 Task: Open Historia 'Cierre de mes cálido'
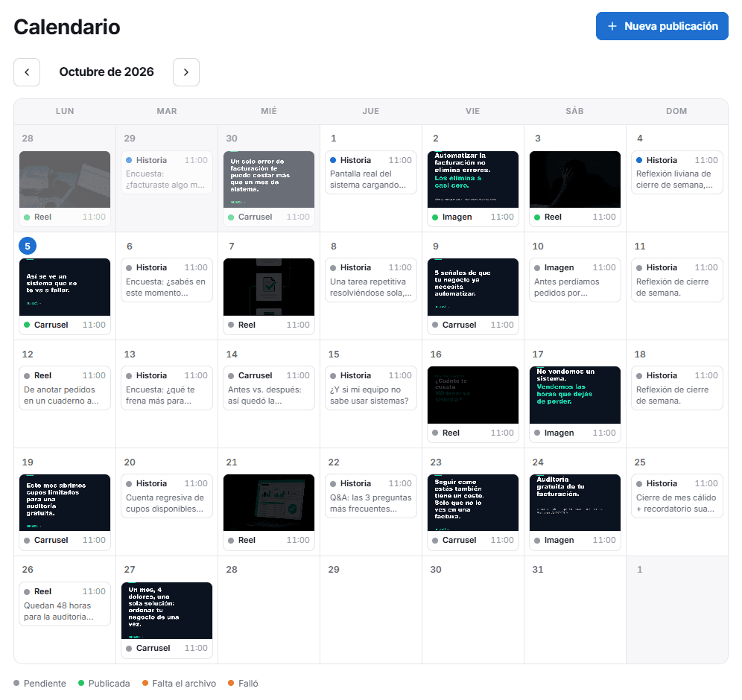tap(676, 496)
